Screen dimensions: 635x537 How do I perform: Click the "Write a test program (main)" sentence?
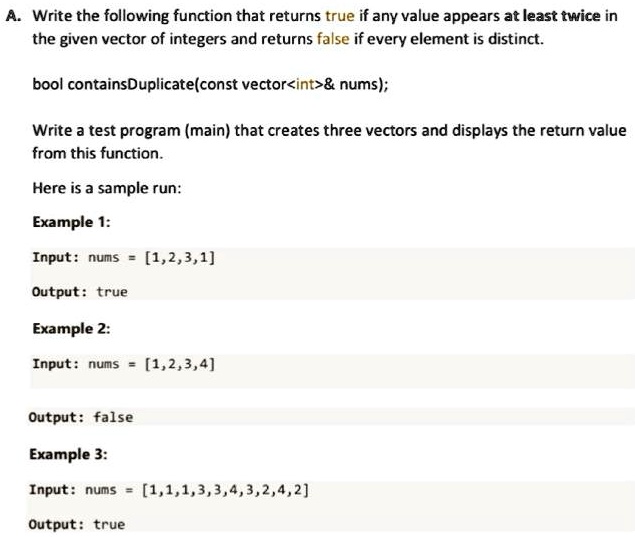(329, 130)
